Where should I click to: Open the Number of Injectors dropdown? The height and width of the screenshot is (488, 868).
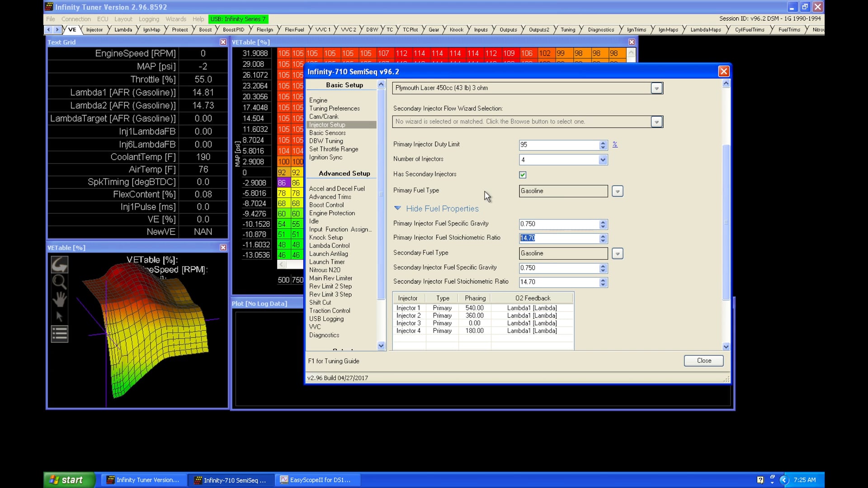click(602, 160)
